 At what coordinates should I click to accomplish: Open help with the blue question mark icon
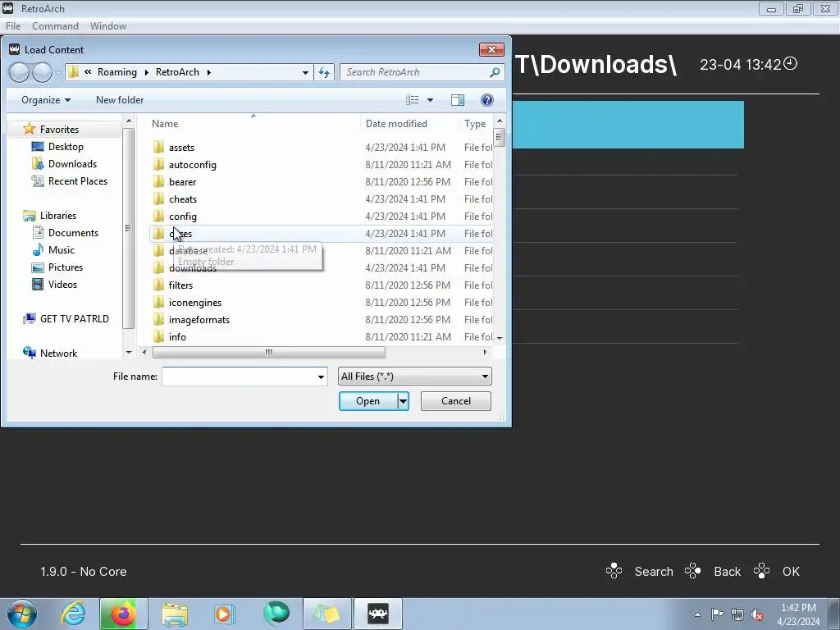(x=487, y=100)
